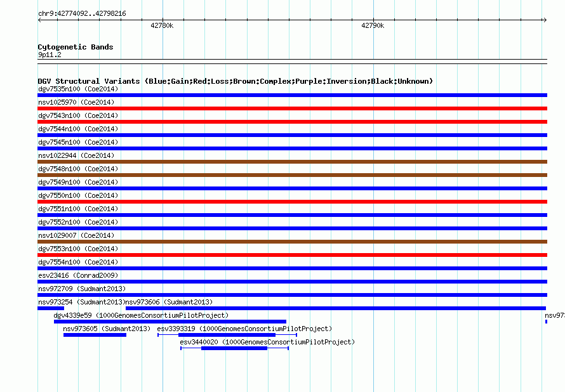This screenshot has height=392, width=565.
Task: Click the esv23416 (Conrad2009) label
Action: 78,275
